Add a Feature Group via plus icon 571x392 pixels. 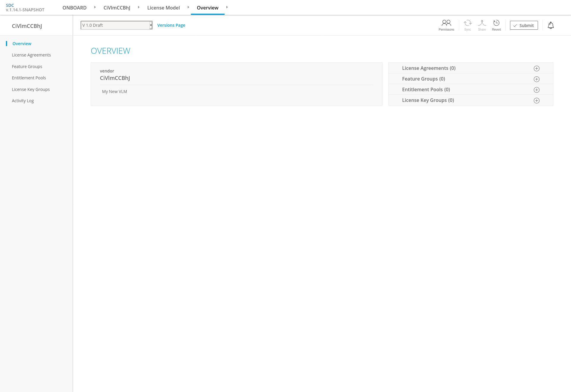537,79
